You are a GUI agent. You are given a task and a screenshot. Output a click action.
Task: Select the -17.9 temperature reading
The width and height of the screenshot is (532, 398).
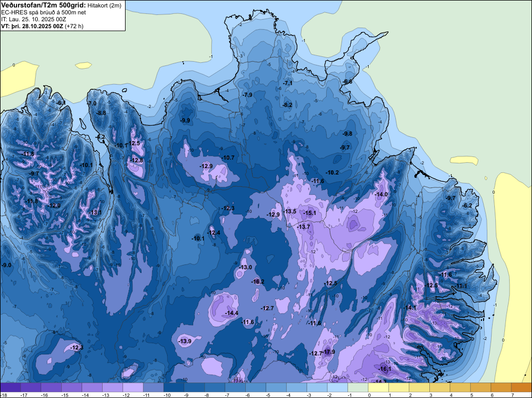(328, 352)
